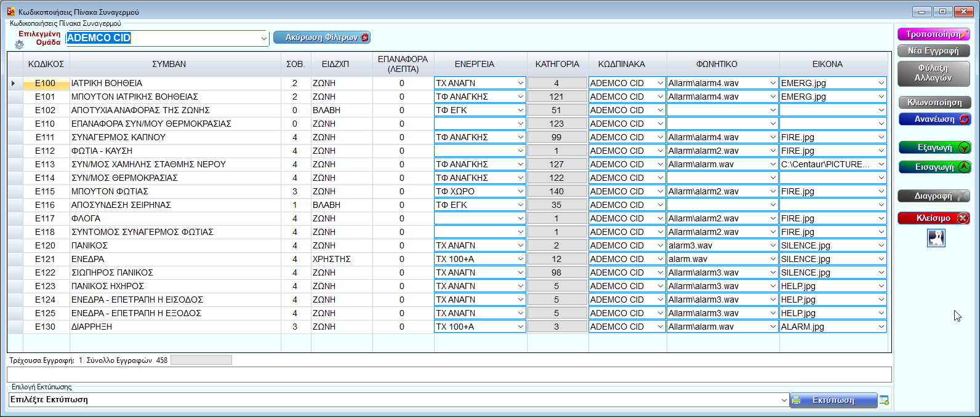Print using the Εκτύπωση button
The height and width of the screenshot is (417, 980).
click(x=833, y=400)
